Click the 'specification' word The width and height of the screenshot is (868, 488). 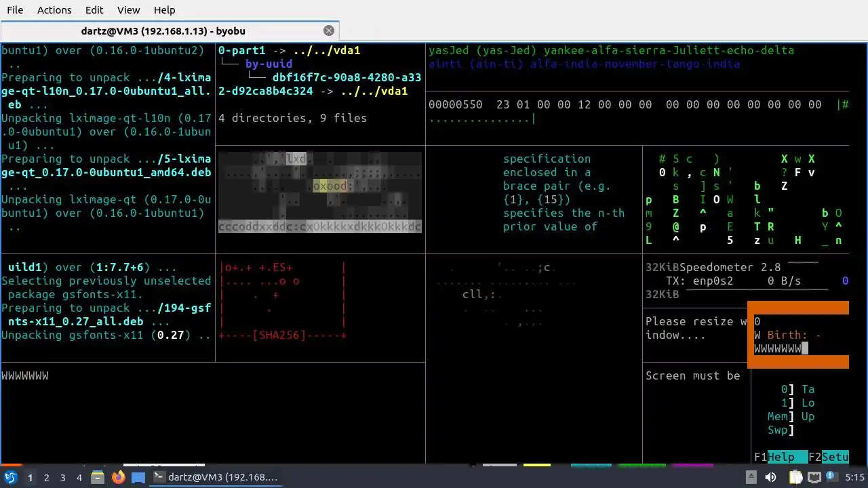pyautogui.click(x=547, y=159)
